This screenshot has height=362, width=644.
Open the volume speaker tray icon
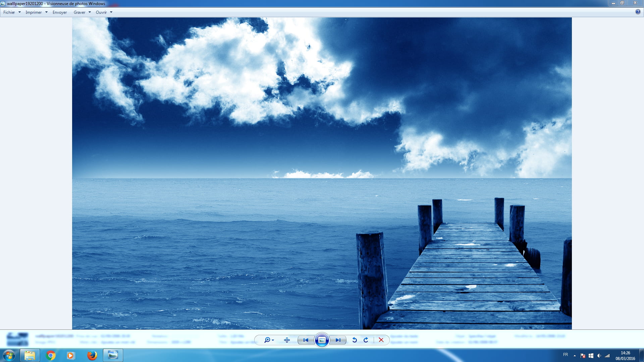599,356
